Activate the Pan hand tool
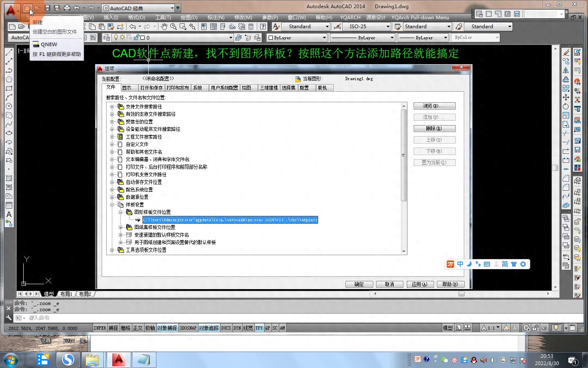This screenshot has height=368, width=588. pos(164,27)
